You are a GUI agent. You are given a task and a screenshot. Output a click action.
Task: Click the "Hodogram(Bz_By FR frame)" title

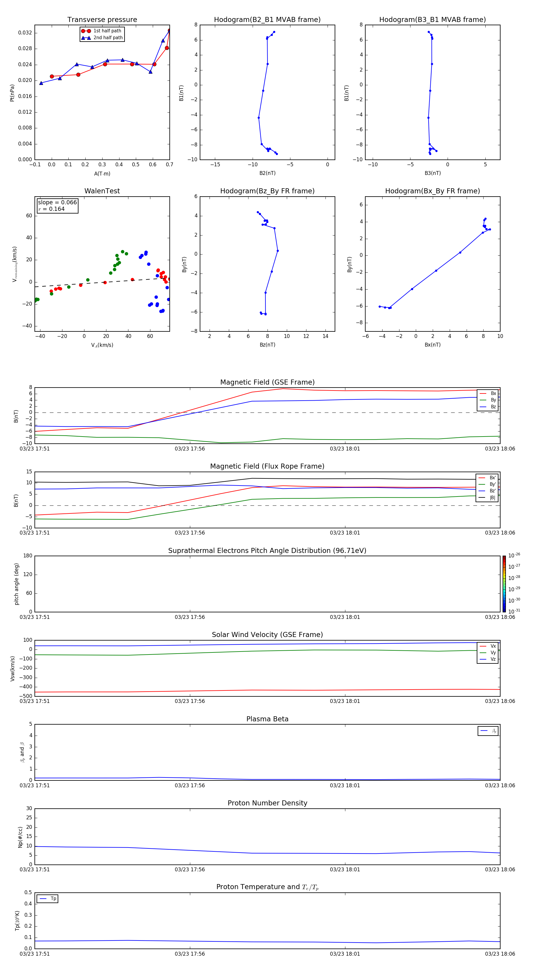click(267, 191)
